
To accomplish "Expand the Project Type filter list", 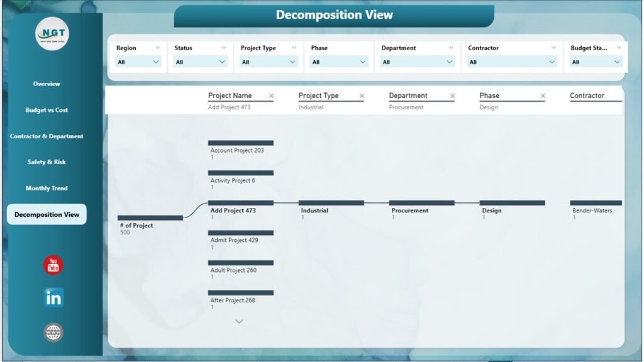I will (292, 62).
